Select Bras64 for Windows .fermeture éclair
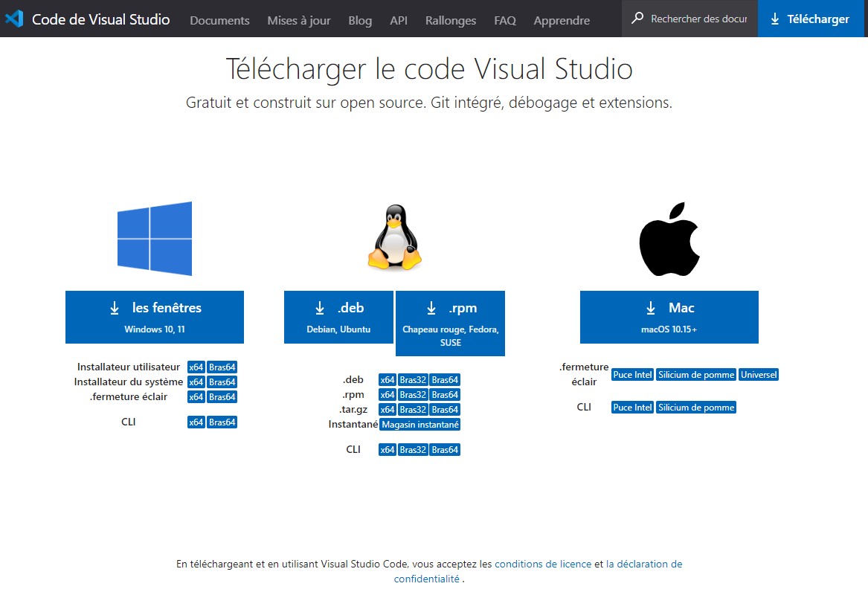 tap(222, 396)
